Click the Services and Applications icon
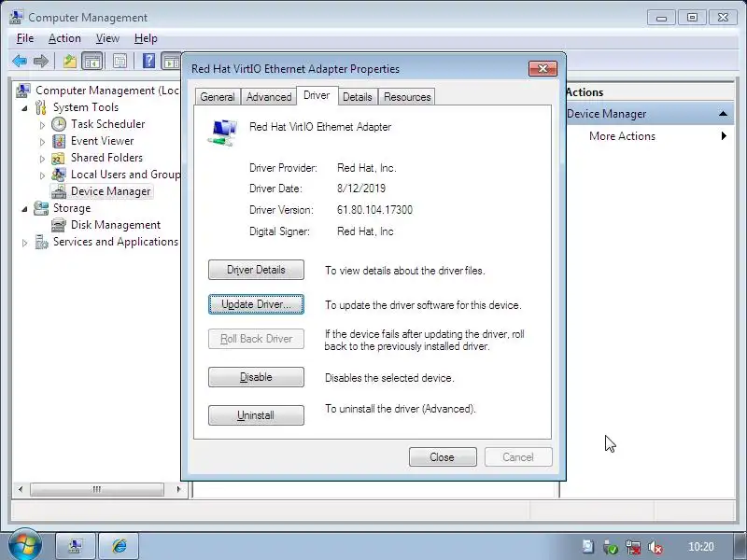747x560 pixels. 41,242
